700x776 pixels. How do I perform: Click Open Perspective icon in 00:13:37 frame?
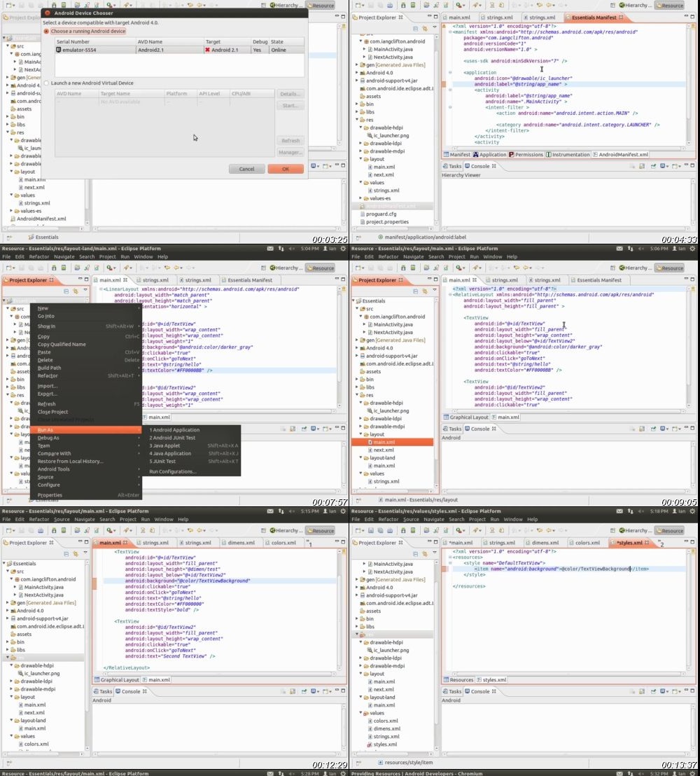612,530
